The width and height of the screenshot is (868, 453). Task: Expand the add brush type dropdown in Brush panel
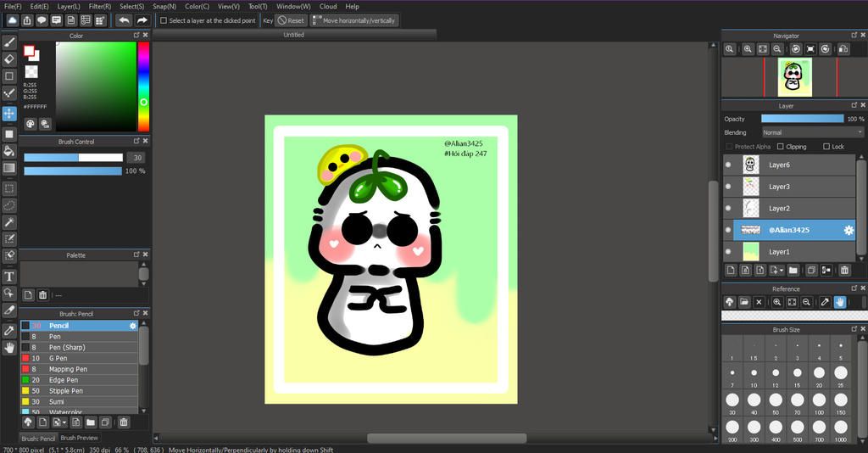click(64, 422)
